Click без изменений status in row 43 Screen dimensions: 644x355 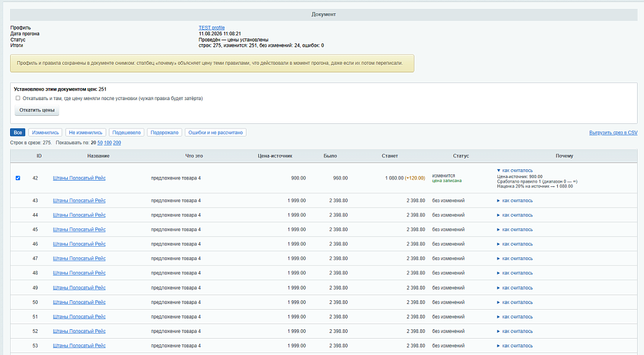pyautogui.click(x=448, y=201)
